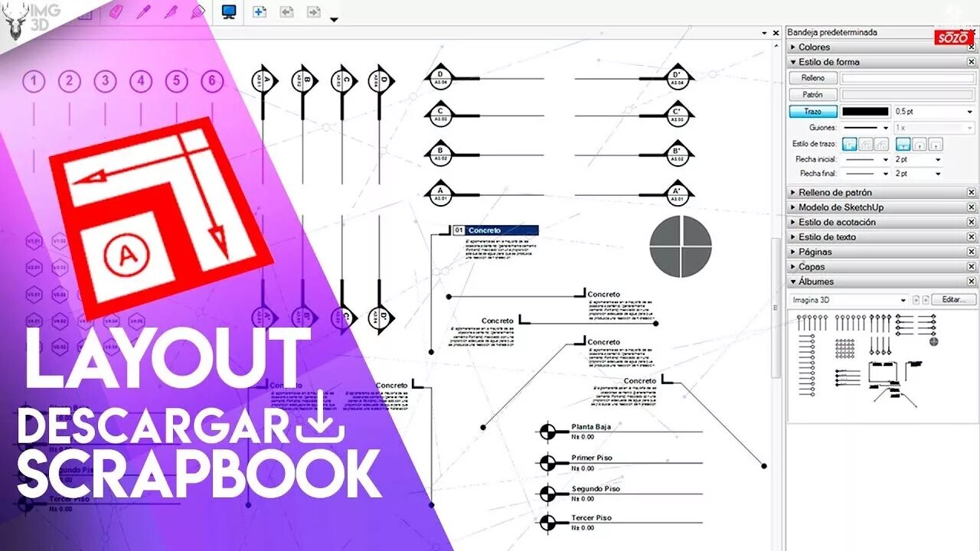Image resolution: width=980 pixels, height=551 pixels.
Task: Open document list arrow beside tab X
Action: pyautogui.click(x=764, y=33)
